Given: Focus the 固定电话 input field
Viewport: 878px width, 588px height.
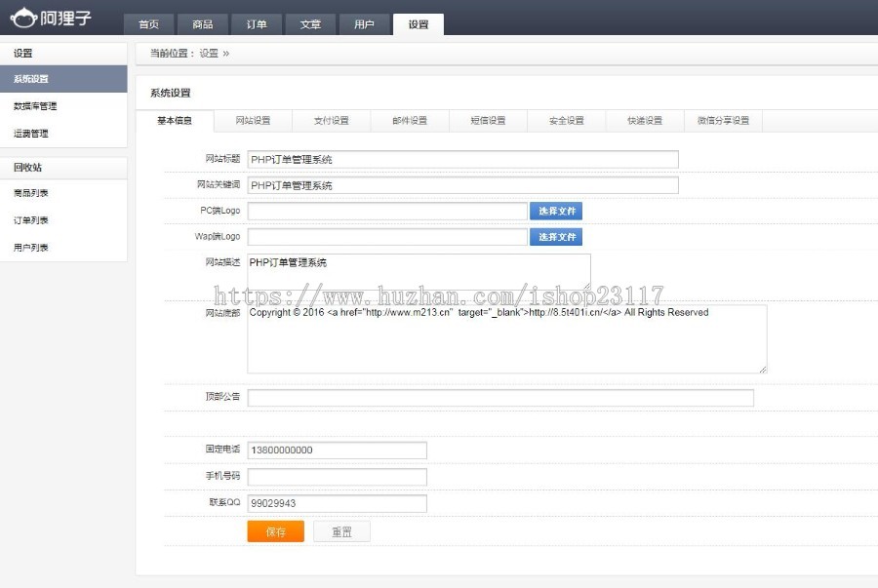Looking at the screenshot, I should (338, 451).
